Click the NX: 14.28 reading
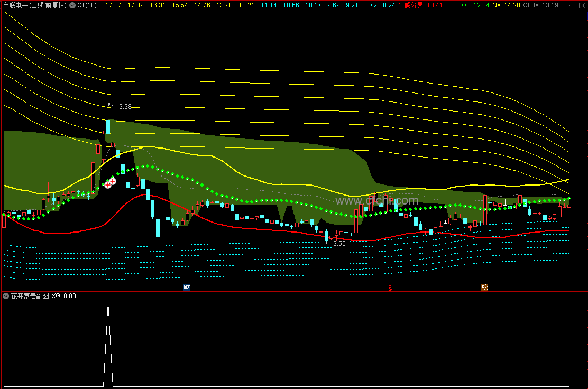Image resolution: width=588 pixels, height=389 pixels. [506, 5]
